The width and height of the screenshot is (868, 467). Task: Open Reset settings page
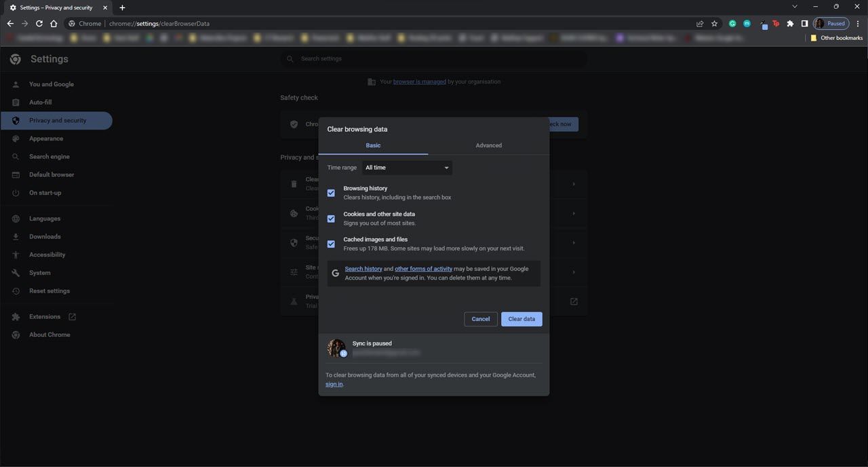50,291
